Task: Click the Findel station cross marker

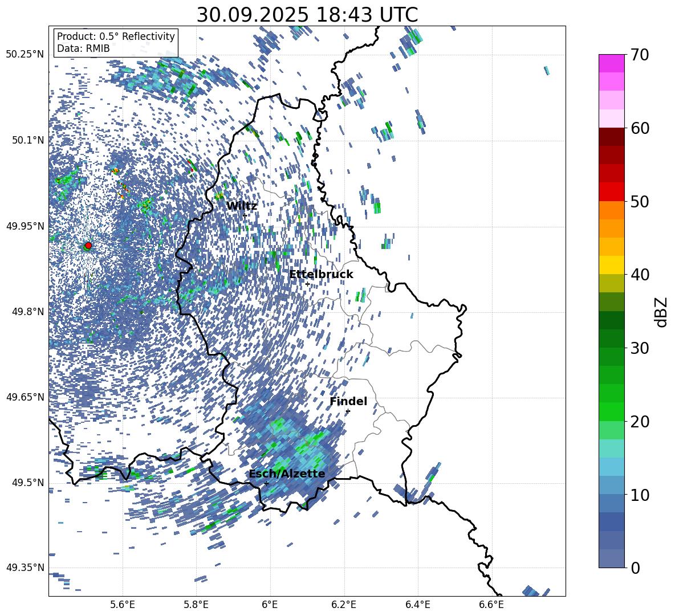Action: 348,411
